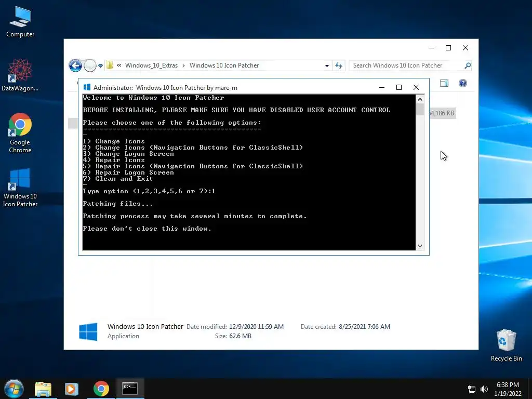Go forward in the Explorer window

90,65
